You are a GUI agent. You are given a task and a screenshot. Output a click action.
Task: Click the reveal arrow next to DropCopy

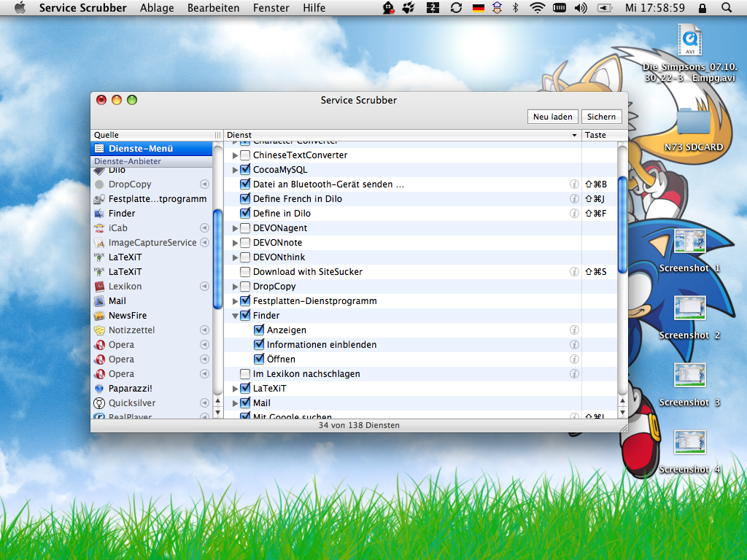point(204,184)
